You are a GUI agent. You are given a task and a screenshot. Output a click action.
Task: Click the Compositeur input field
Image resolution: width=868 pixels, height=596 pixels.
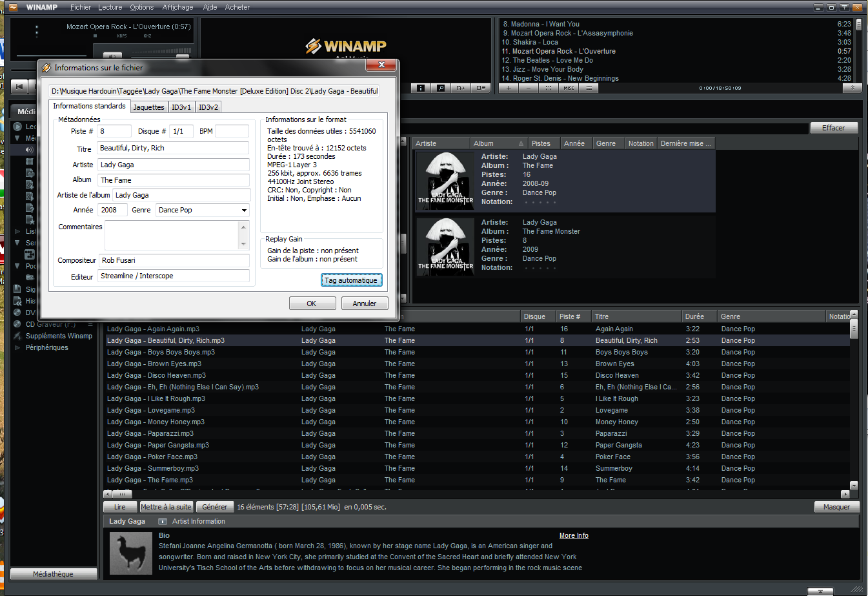174,261
